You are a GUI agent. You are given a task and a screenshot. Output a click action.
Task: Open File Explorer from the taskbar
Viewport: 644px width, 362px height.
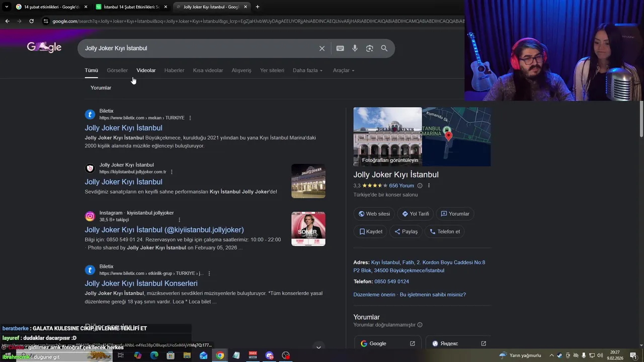coord(187,355)
